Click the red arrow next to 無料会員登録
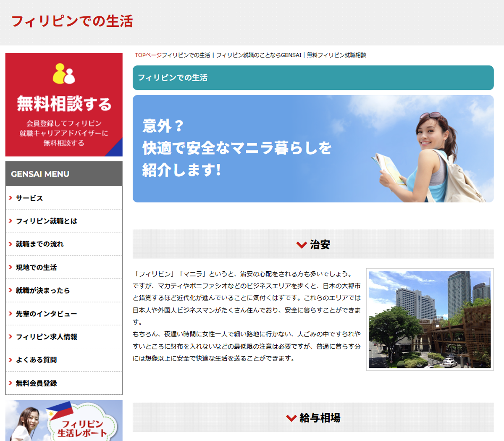504x441 pixels. click(x=10, y=383)
